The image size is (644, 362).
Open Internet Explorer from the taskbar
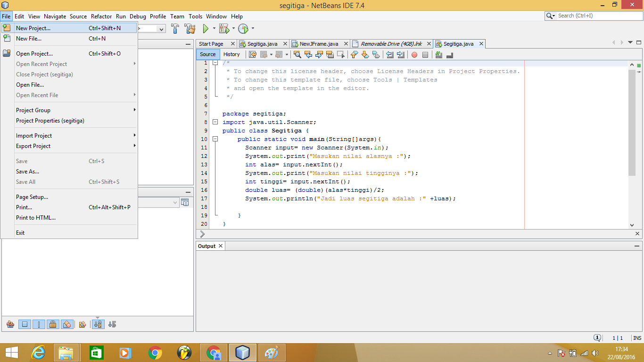point(38,353)
